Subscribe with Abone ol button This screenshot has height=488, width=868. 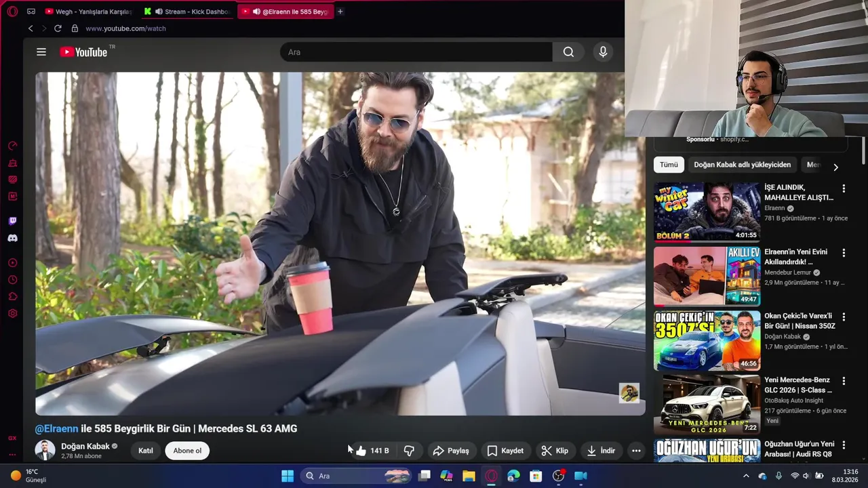[x=187, y=451]
